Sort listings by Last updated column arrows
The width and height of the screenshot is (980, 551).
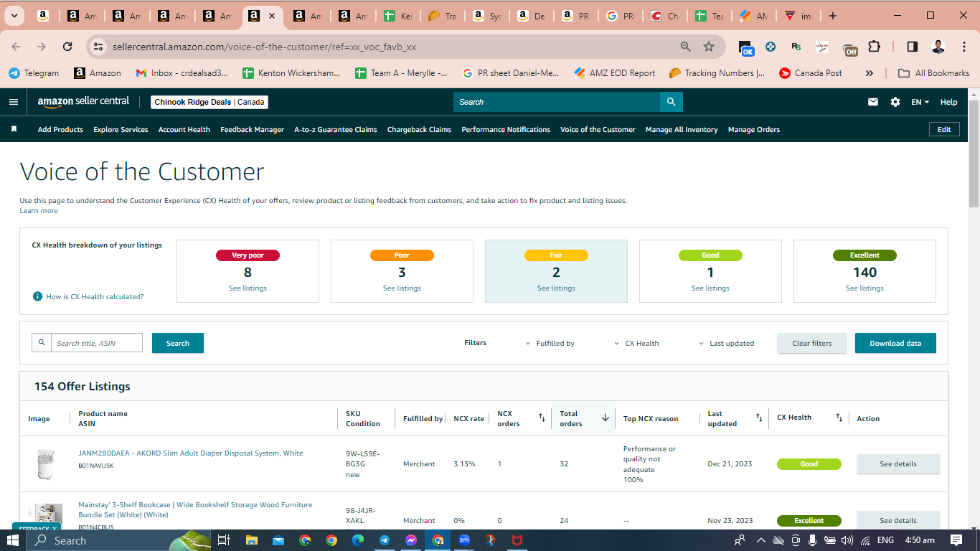point(759,418)
